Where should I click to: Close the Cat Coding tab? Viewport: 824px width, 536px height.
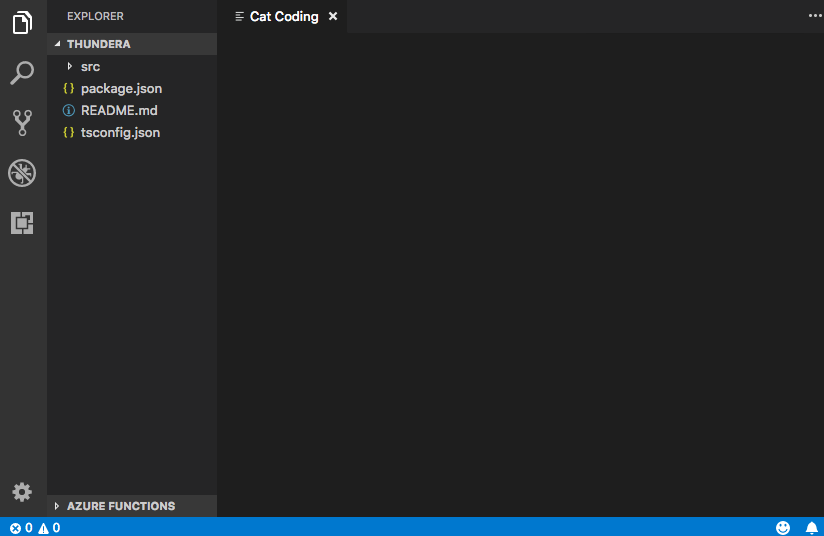pos(333,17)
